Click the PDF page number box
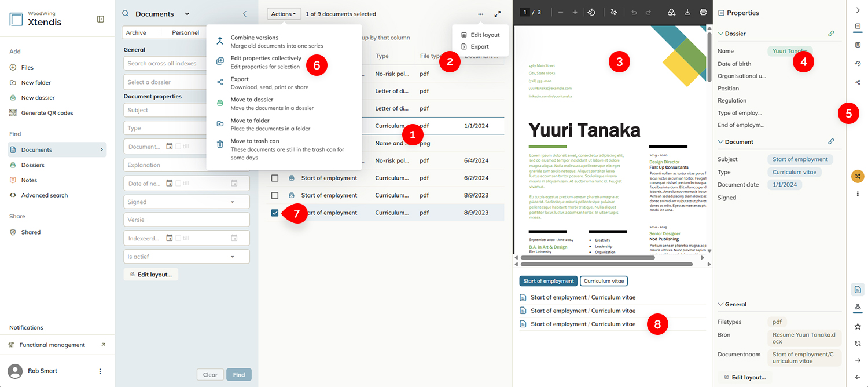The width and height of the screenshot is (868, 387). [526, 12]
